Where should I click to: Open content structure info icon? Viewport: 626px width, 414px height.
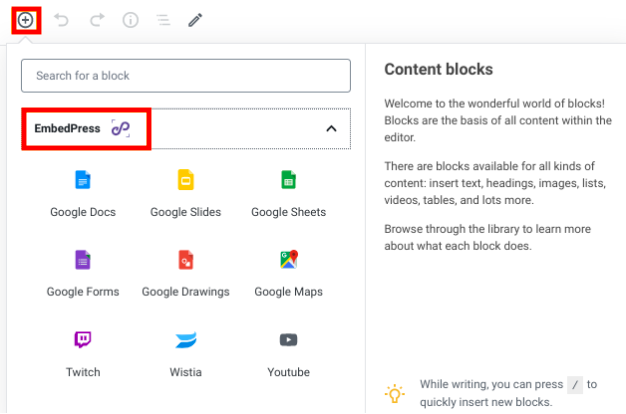pos(130,20)
